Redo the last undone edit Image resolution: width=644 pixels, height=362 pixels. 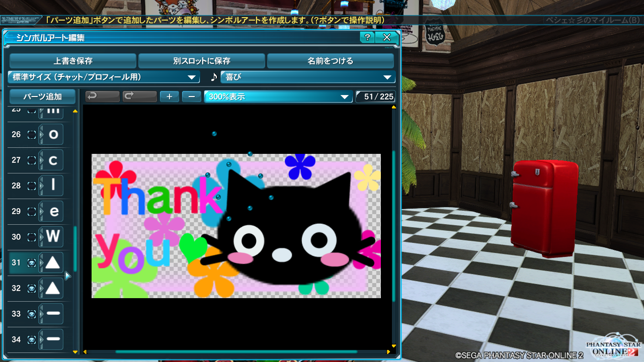(140, 97)
